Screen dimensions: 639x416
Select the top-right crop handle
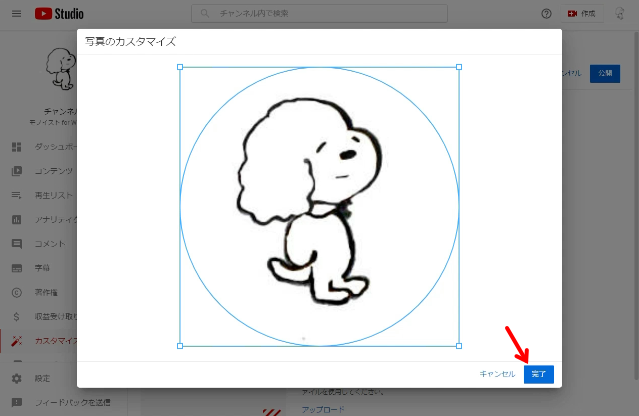click(459, 67)
